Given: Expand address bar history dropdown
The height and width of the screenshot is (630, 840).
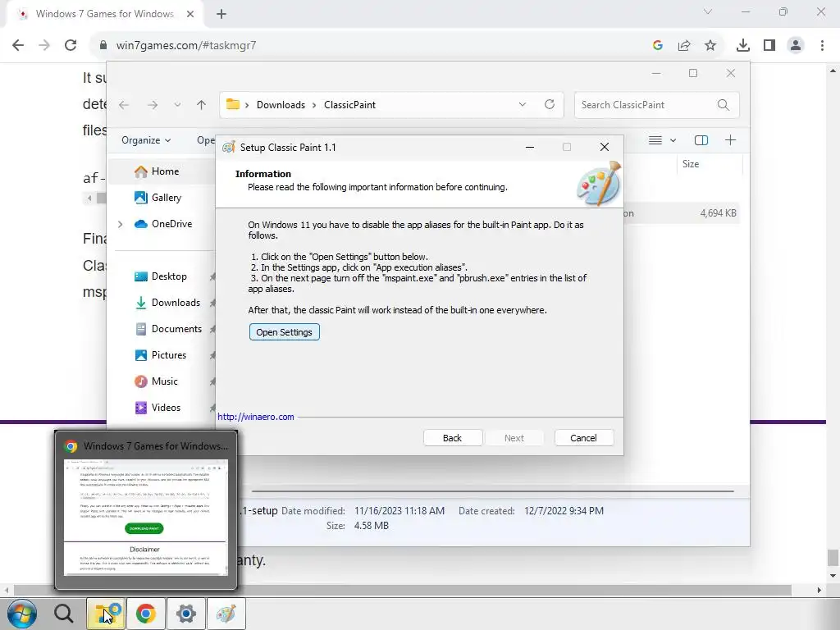Looking at the screenshot, I should (523, 104).
